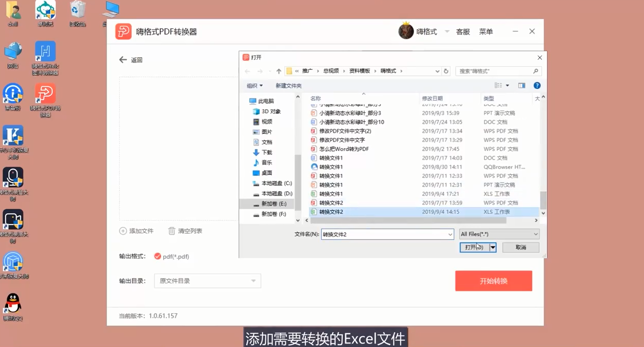Open the 网络 desktop icon
This screenshot has height=347, width=644.
pos(13,55)
